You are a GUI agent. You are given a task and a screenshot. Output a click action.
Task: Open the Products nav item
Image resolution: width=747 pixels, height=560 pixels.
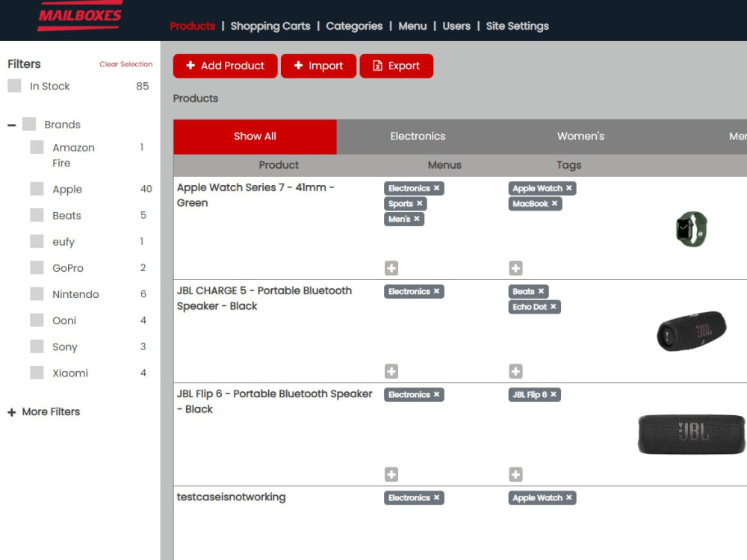coord(193,26)
